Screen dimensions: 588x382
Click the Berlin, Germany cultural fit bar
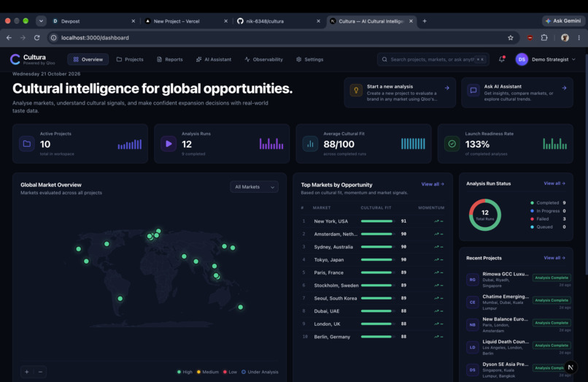378,337
